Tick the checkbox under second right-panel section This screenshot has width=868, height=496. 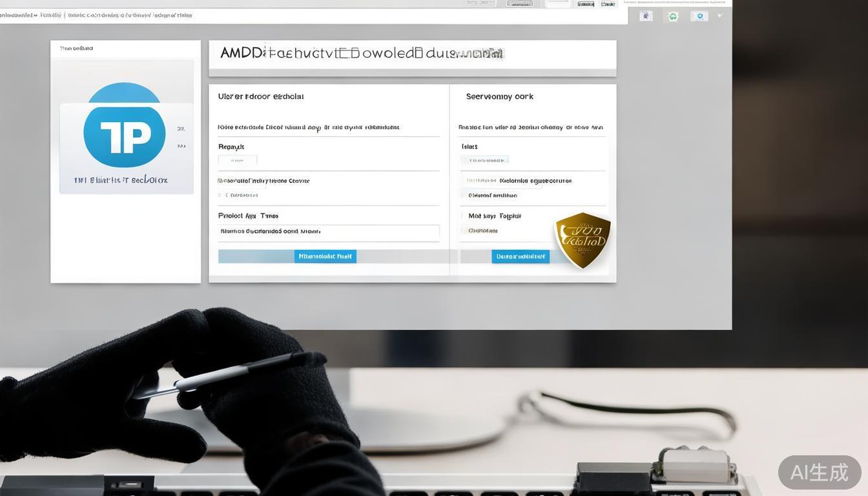(x=462, y=195)
